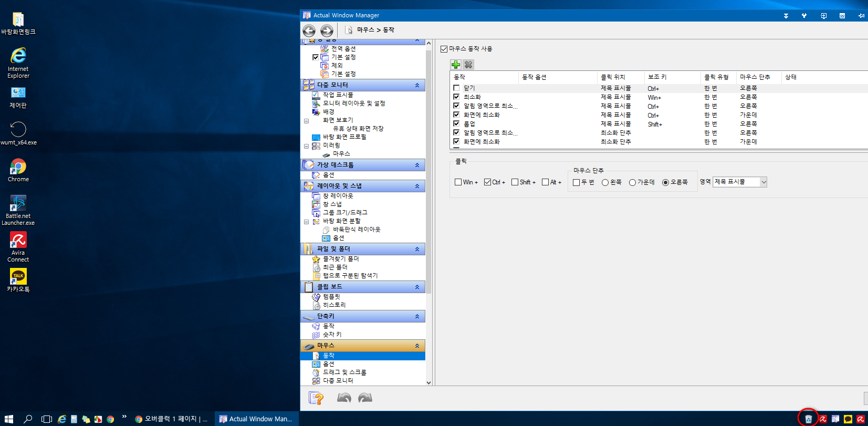
Task: Open taskbar search magnifier
Action: tap(28, 419)
